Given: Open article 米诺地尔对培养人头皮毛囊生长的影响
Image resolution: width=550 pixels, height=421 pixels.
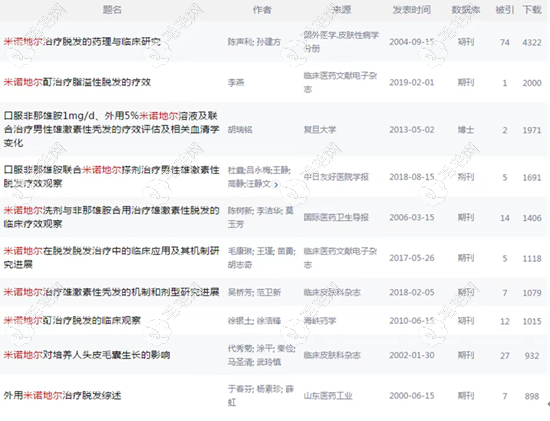Looking at the screenshot, I should [x=87, y=355].
